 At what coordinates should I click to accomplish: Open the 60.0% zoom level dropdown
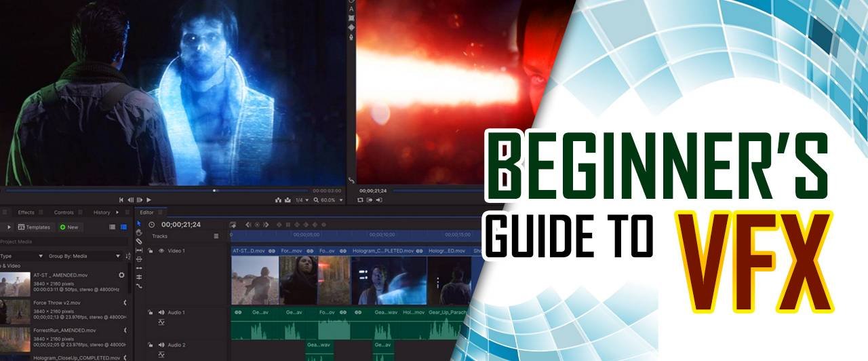[x=329, y=200]
